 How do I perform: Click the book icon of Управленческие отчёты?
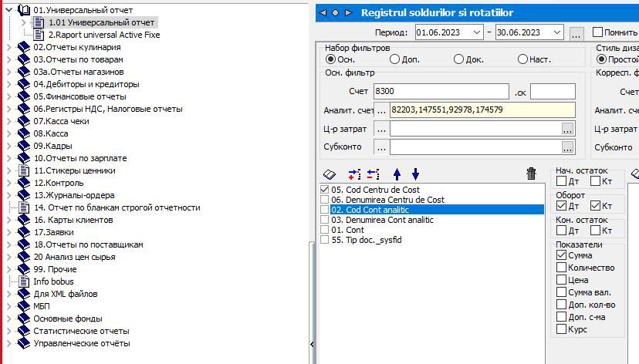coord(24,343)
